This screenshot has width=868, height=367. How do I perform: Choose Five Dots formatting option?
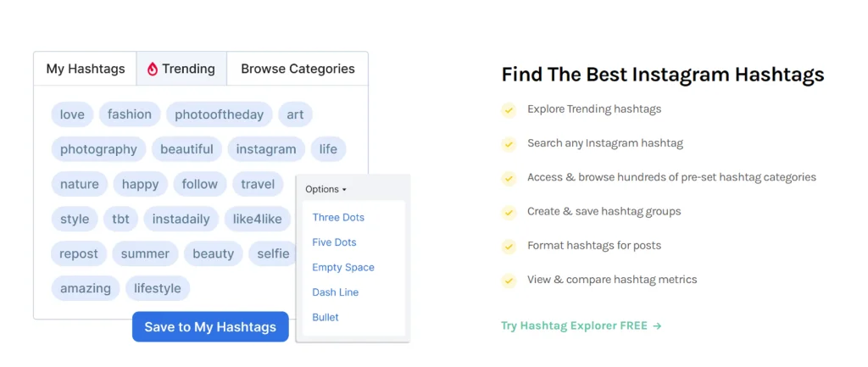[x=334, y=242]
